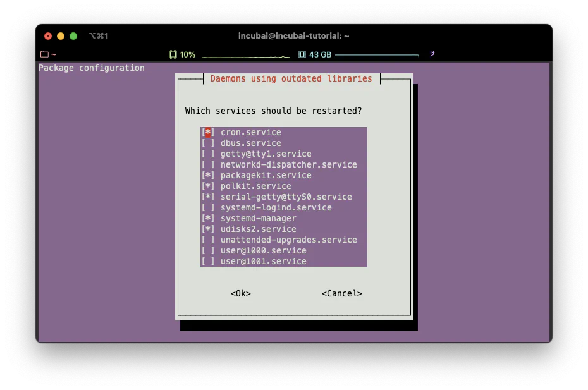Uncheck the polkit.service checkbox
The height and width of the screenshot is (390, 588).
point(208,186)
